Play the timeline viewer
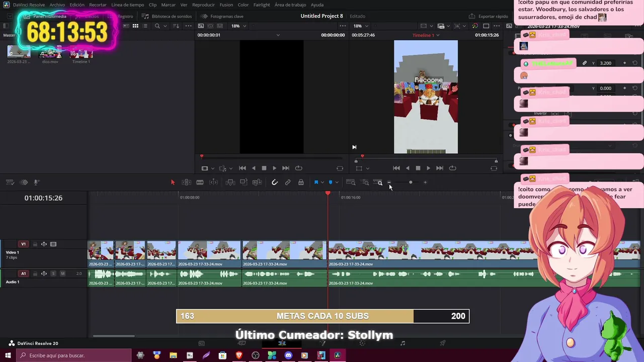The image size is (644, 362). coord(428,168)
